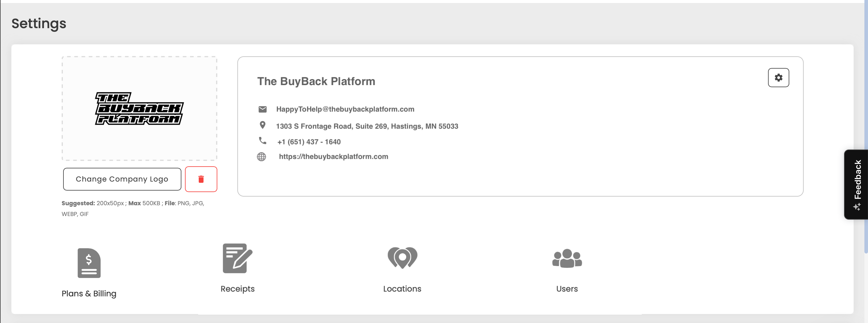Open the Locations map pin icon
868x323 pixels.
pyautogui.click(x=402, y=258)
